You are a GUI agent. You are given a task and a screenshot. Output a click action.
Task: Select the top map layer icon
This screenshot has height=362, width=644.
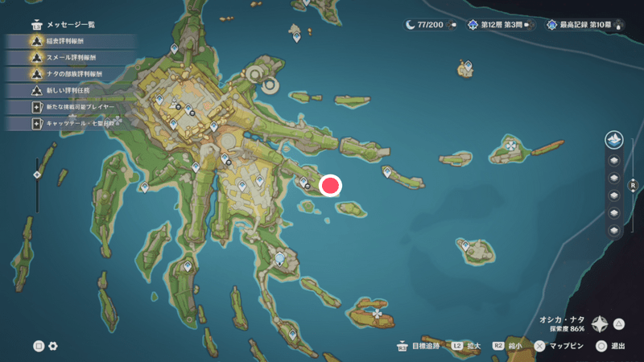click(614, 140)
